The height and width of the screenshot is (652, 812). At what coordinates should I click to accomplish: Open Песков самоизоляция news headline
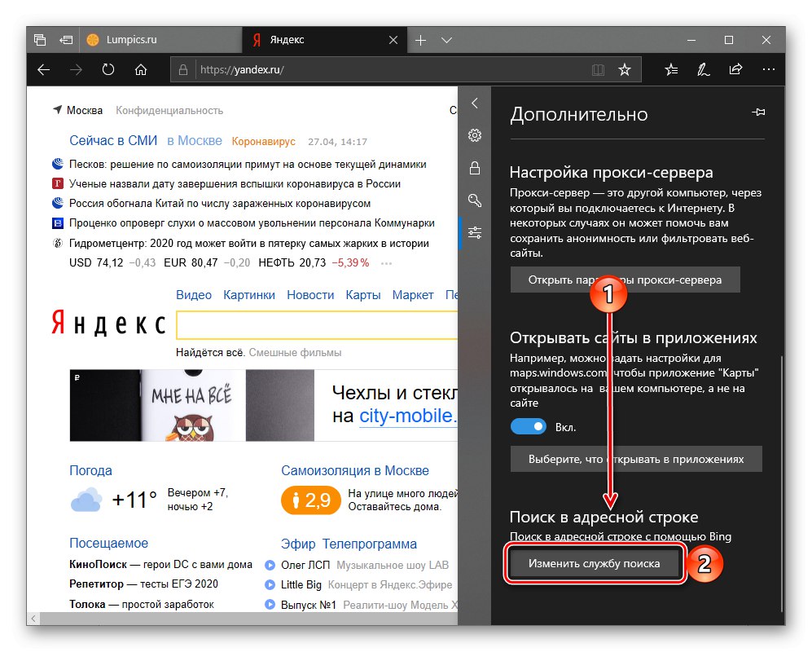(x=248, y=165)
